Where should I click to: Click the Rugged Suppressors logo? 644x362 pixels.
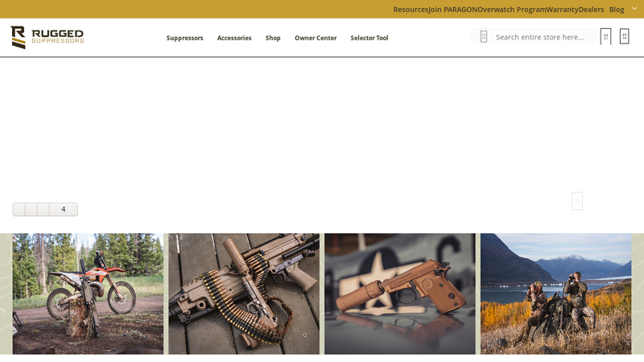coord(47,37)
